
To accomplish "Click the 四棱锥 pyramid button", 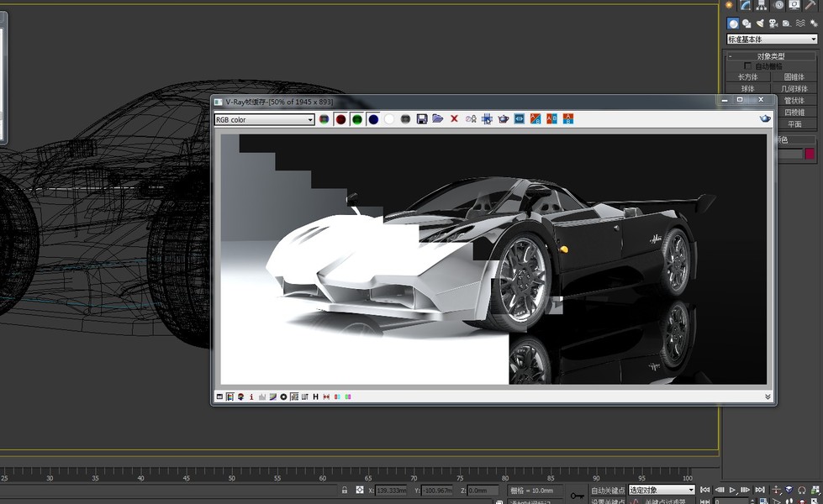I will click(x=796, y=113).
